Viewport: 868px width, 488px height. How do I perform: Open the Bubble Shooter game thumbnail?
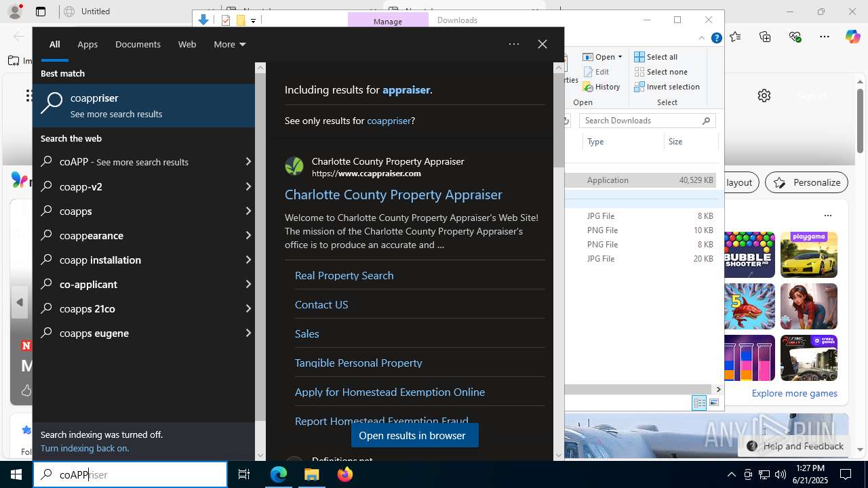pyautogui.click(x=749, y=255)
